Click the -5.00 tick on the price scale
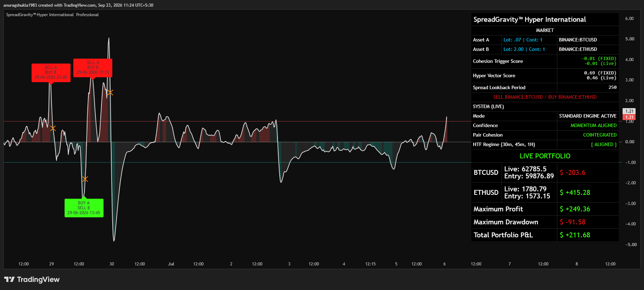The width and height of the screenshot is (644, 290). point(631,245)
